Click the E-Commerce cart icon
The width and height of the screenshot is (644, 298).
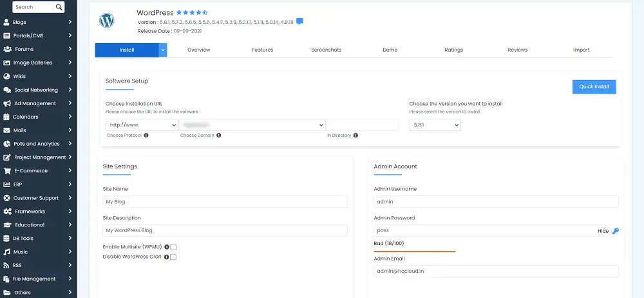[7, 171]
